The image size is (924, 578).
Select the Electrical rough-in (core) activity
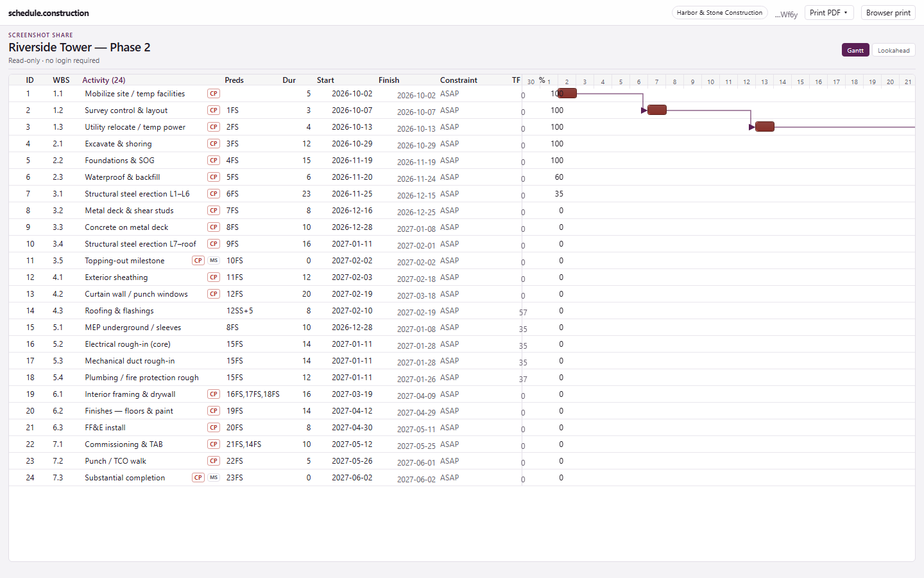128,344
